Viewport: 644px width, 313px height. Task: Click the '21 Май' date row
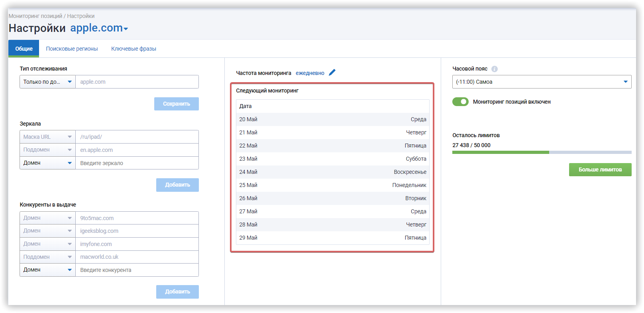333,132
